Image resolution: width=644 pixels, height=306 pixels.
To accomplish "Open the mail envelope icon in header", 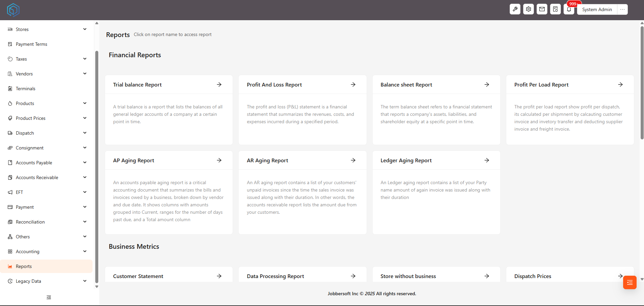I will pyautogui.click(x=542, y=9).
